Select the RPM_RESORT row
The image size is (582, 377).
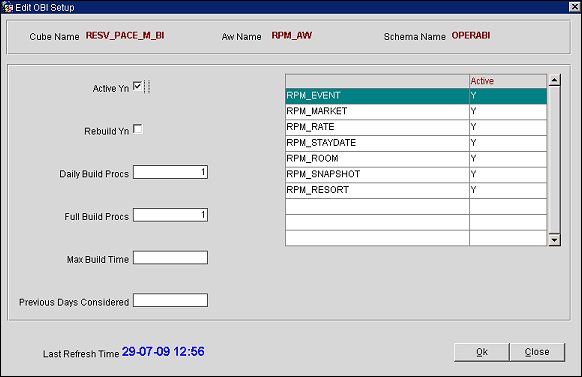tap(416, 190)
